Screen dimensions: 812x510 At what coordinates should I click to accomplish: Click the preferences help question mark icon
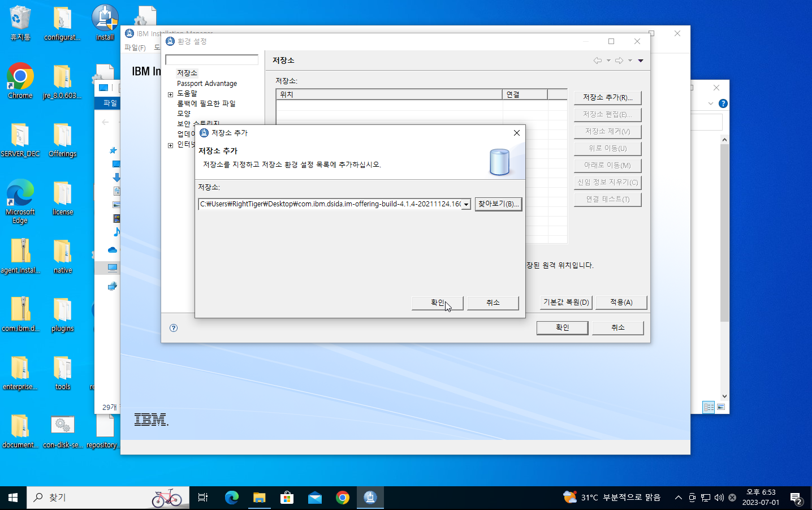pos(174,328)
